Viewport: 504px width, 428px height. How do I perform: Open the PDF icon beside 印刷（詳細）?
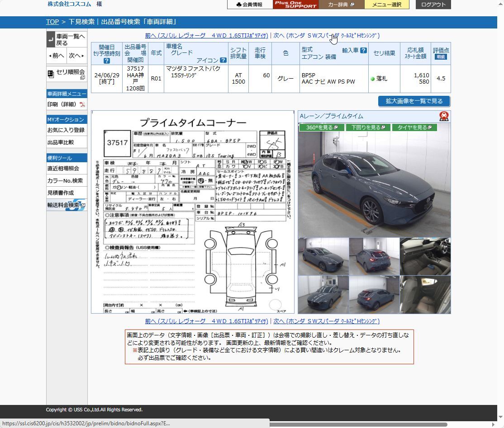pyautogui.click(x=82, y=104)
